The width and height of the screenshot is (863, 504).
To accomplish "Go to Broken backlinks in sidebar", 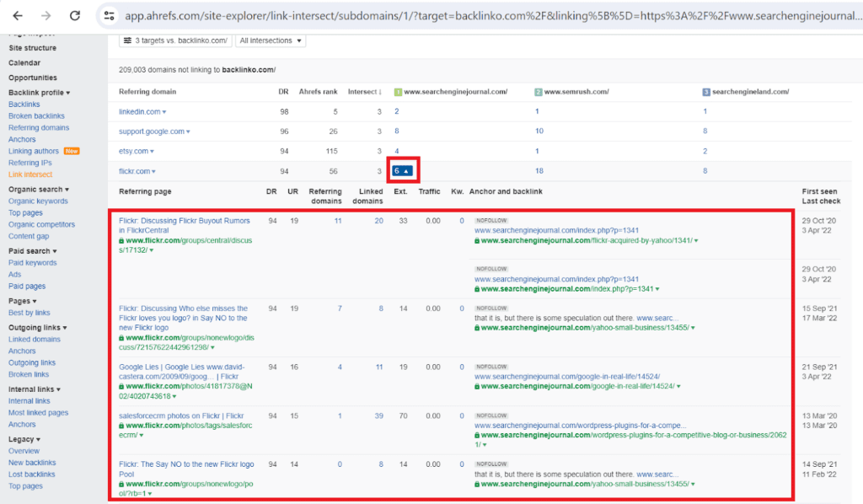I will pos(36,116).
